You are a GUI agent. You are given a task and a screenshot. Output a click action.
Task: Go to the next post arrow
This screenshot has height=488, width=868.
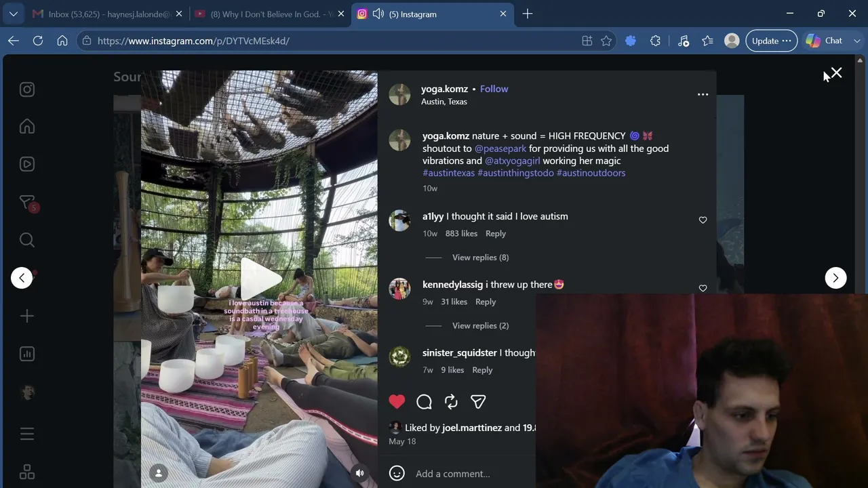tap(835, 278)
